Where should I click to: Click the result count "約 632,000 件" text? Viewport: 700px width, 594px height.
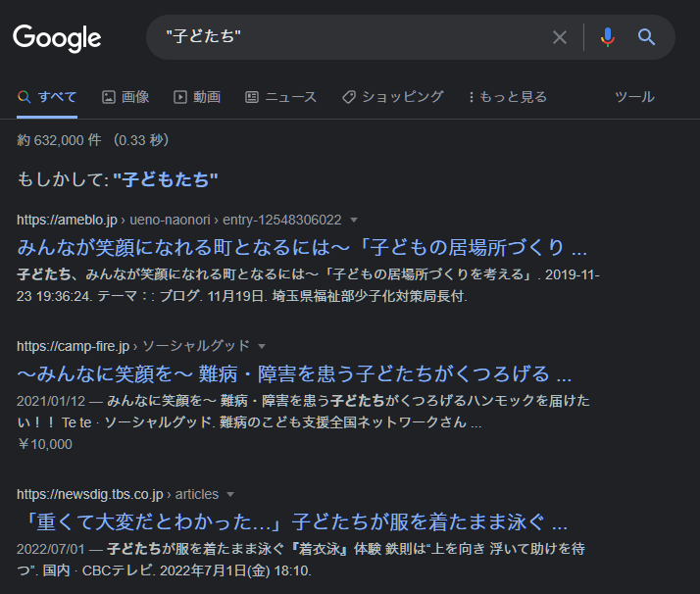(x=59, y=140)
